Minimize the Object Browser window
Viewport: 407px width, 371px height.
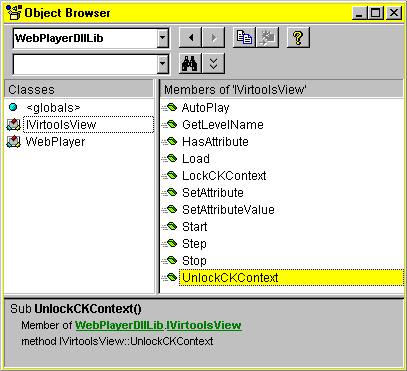tap(359, 13)
